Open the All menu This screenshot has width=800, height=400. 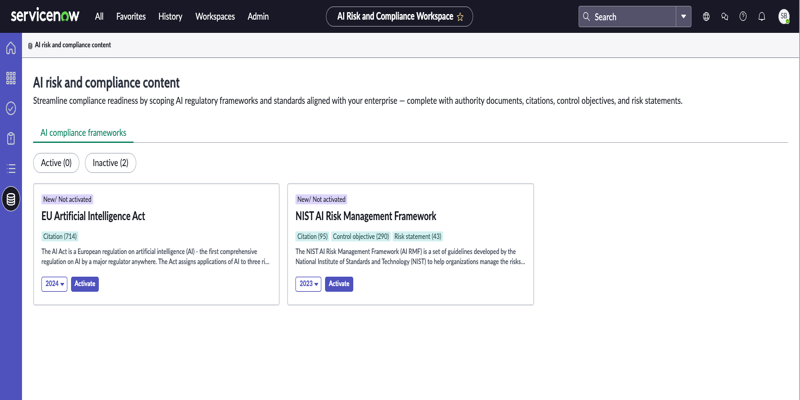pyautogui.click(x=99, y=17)
